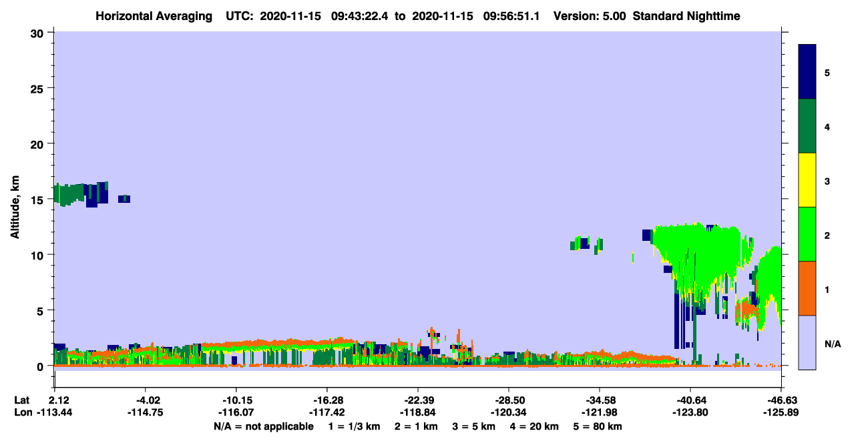This screenshot has height=445, width=868.
Task: Click the y-axis tick label 10
Action: (39, 255)
